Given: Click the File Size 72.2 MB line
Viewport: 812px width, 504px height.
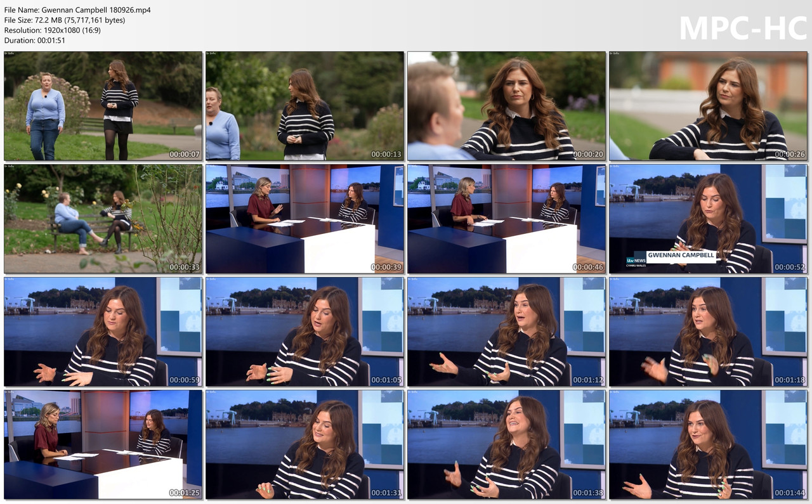Looking at the screenshot, I should pos(65,20).
